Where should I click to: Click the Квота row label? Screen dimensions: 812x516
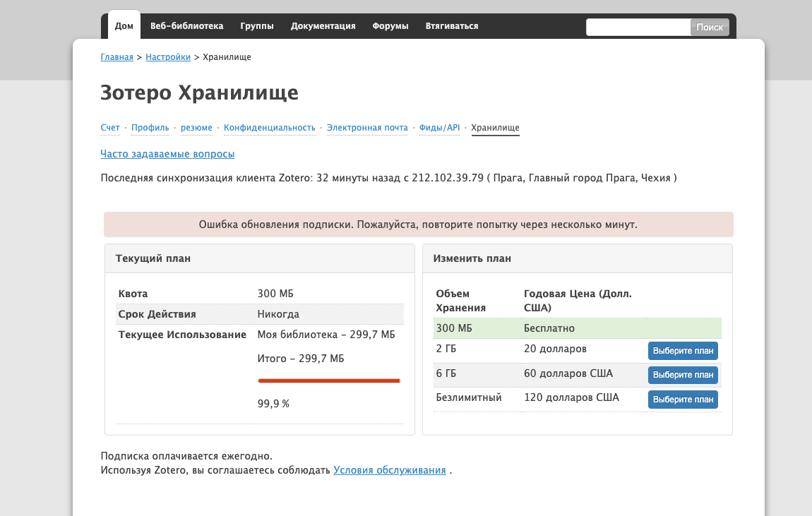(x=133, y=294)
